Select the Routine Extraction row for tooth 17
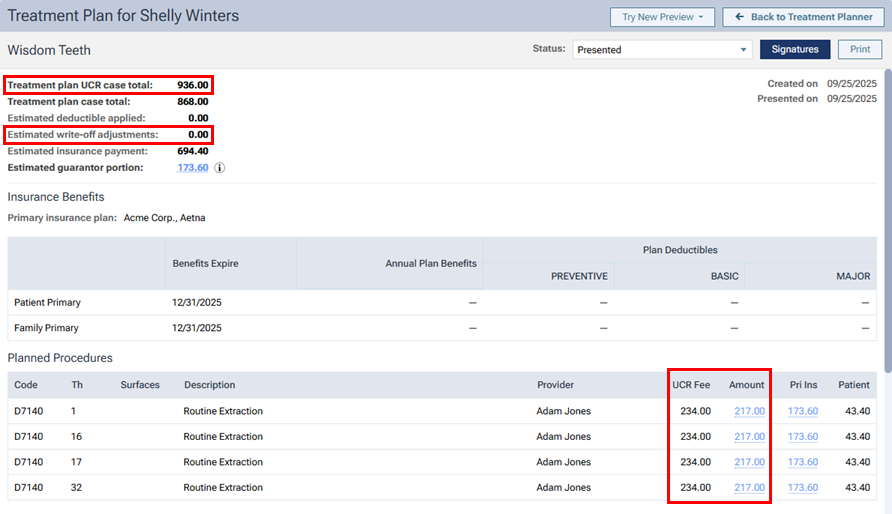Viewport: 892px width, 514px height. click(x=223, y=462)
